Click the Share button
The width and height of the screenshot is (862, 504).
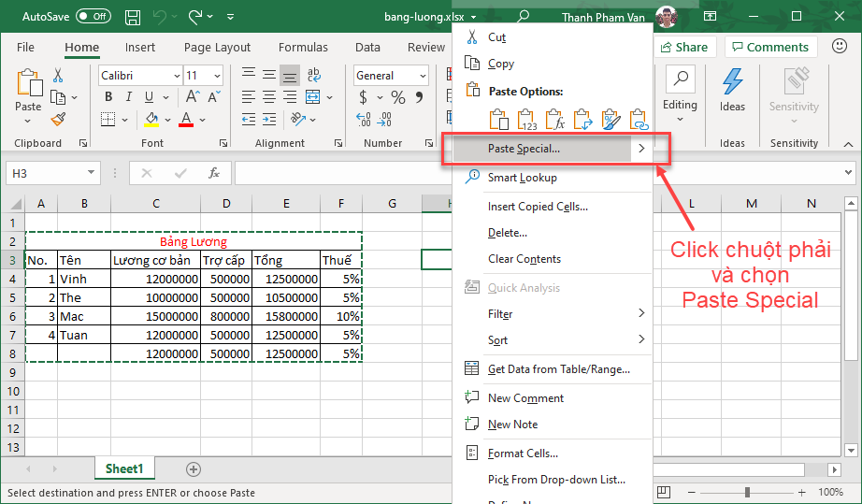pyautogui.click(x=684, y=48)
